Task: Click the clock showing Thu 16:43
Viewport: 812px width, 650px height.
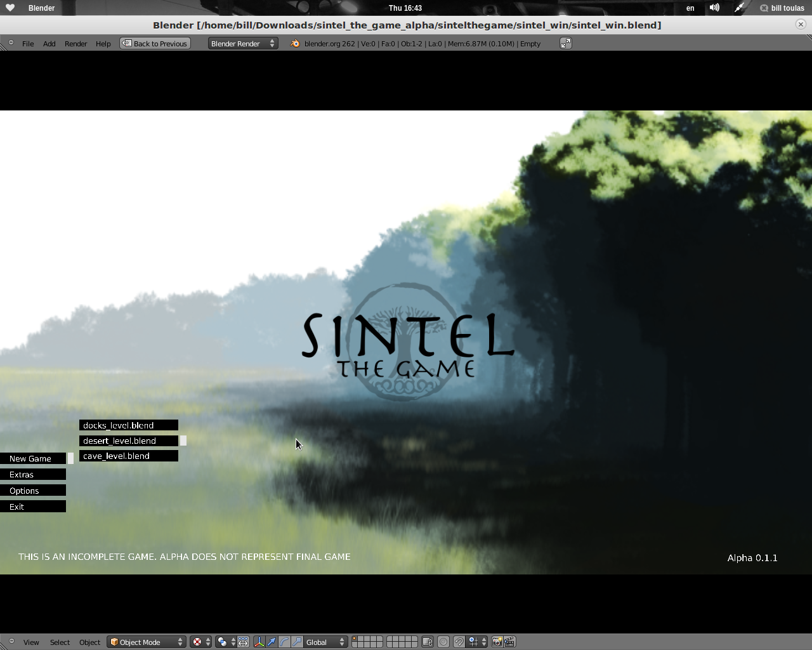Action: (405, 8)
